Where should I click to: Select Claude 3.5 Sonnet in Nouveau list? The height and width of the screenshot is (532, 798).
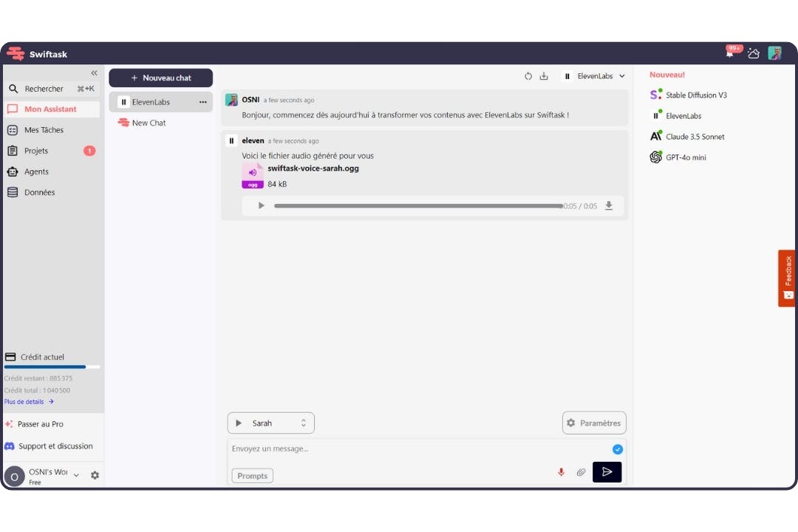click(687, 137)
